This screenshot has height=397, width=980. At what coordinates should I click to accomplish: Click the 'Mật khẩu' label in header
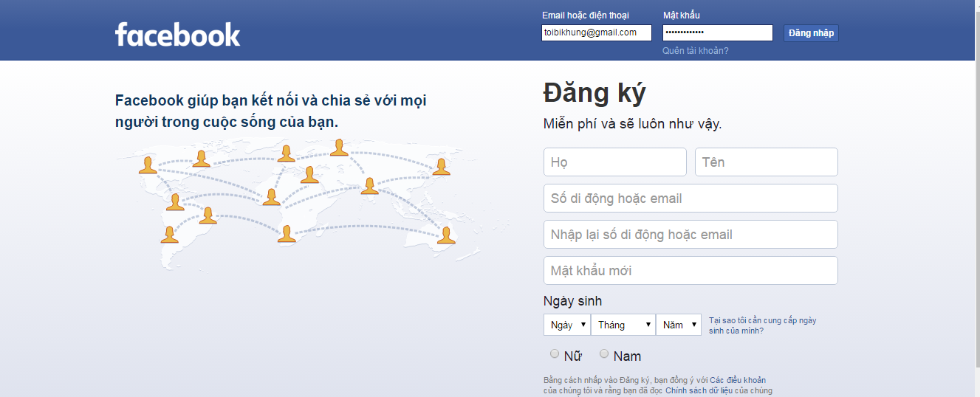click(x=682, y=15)
